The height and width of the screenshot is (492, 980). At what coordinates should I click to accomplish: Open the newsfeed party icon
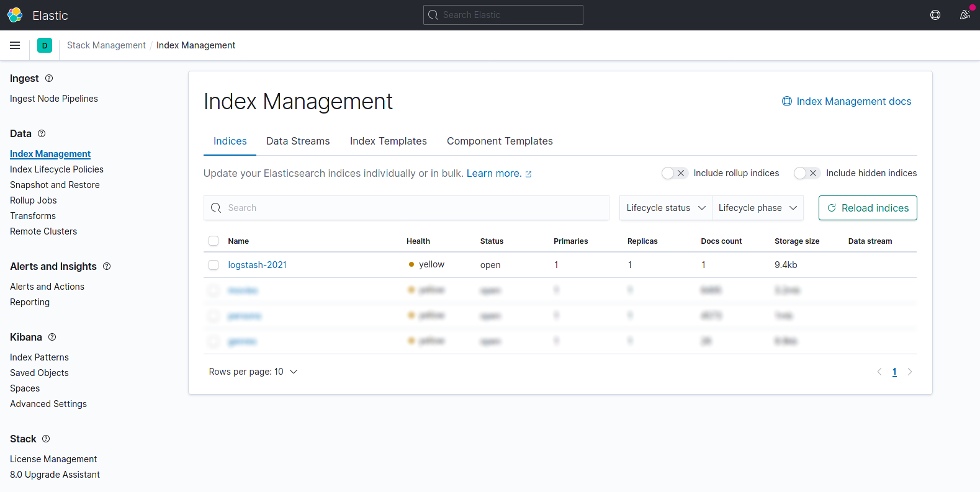(965, 15)
